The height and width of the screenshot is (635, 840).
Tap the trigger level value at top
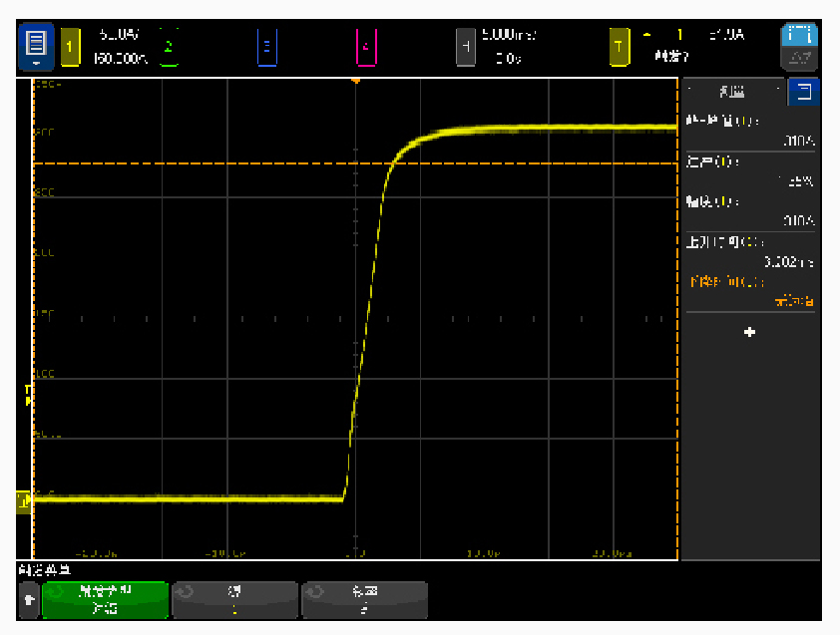tap(727, 35)
